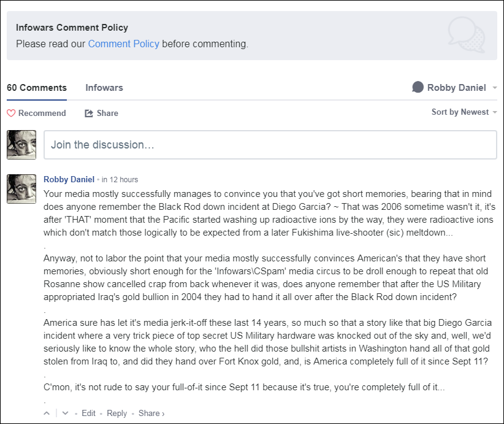Open the commenter name Robby Daniel profile link

click(69, 179)
